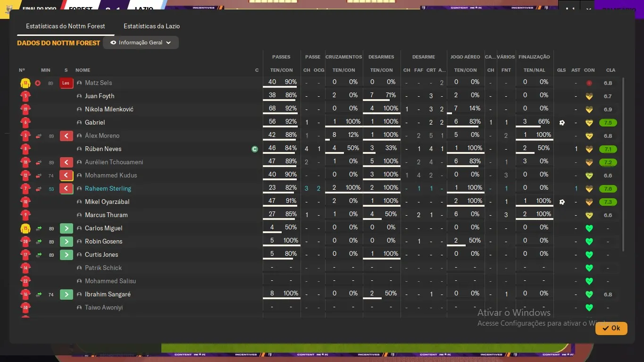Click Álex Moreno's red substituted-off arrow button

[66, 136]
